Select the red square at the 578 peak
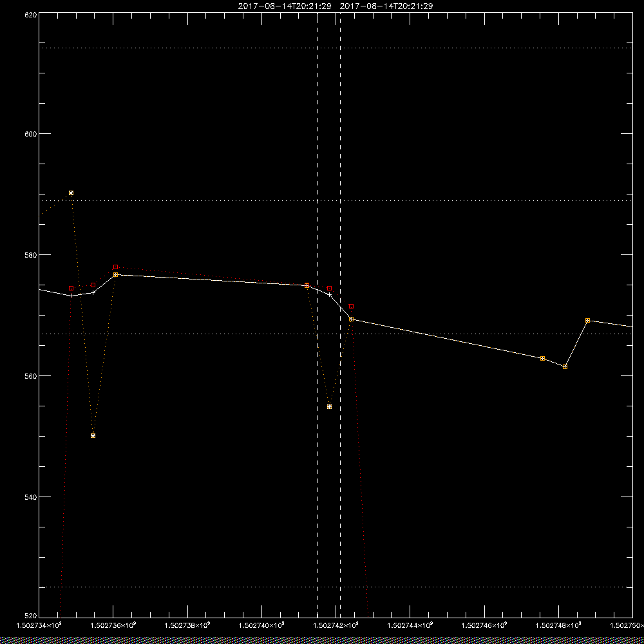 pos(116,267)
